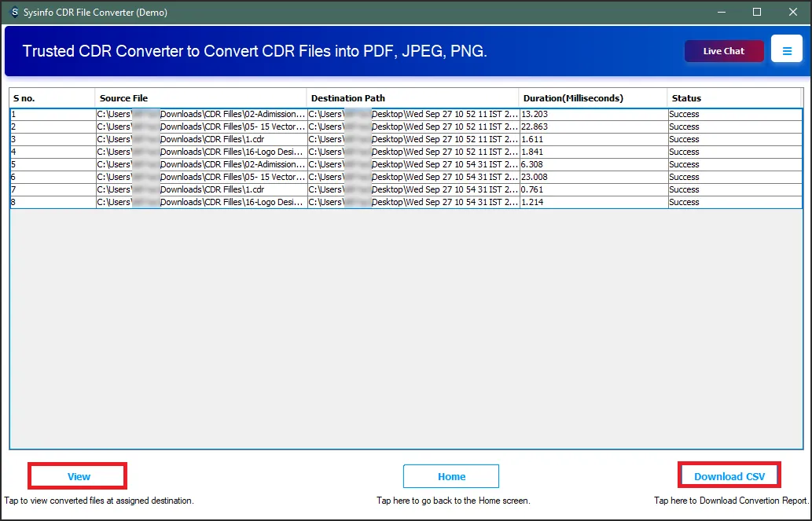Click the Sysinfo app logo icon

click(x=13, y=12)
